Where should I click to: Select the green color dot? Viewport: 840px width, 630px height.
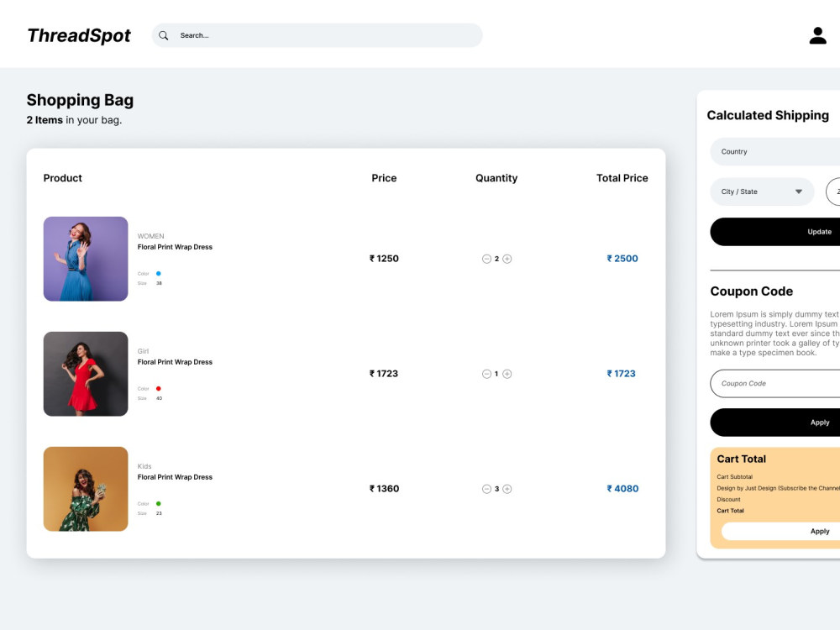159,504
